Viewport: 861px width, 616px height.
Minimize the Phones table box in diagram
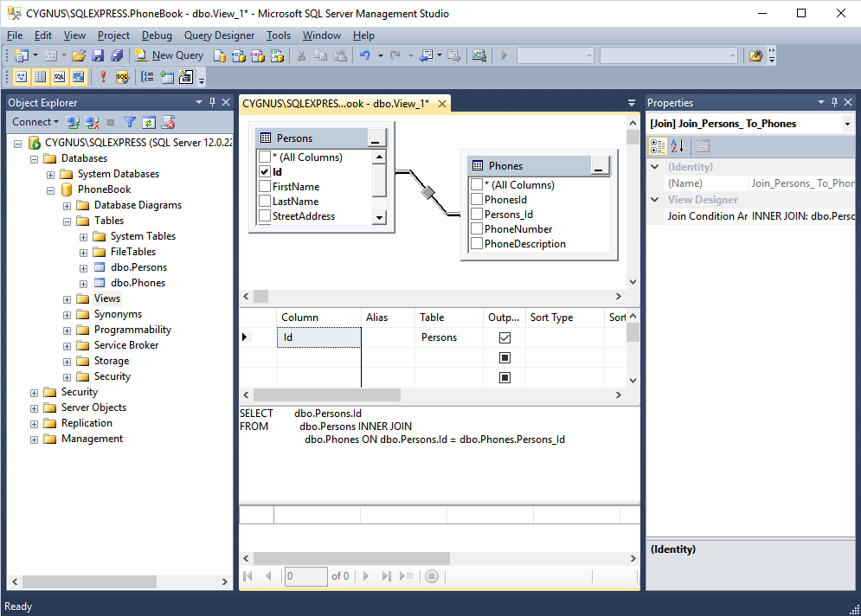coord(599,166)
